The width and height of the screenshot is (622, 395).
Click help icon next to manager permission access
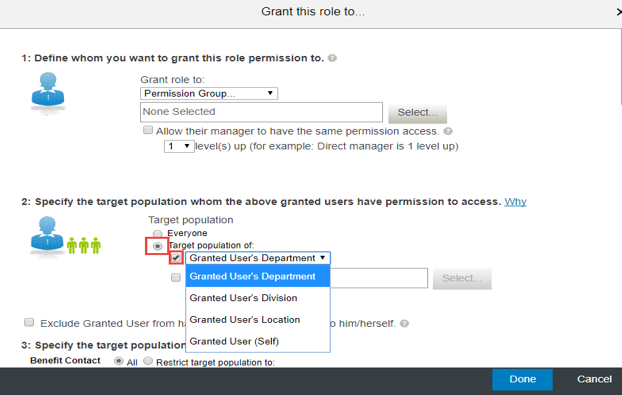tap(448, 131)
